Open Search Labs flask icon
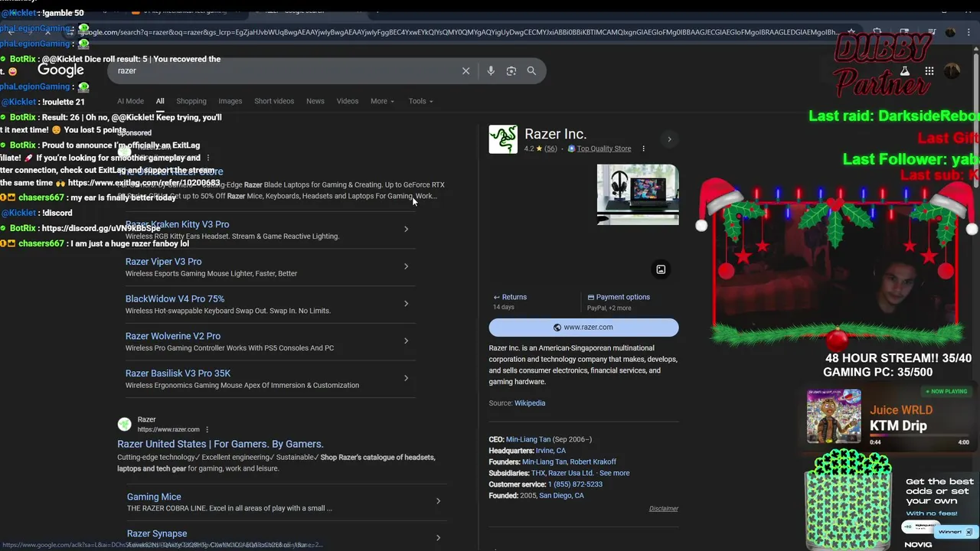Image resolution: width=980 pixels, height=551 pixels. 904,71
